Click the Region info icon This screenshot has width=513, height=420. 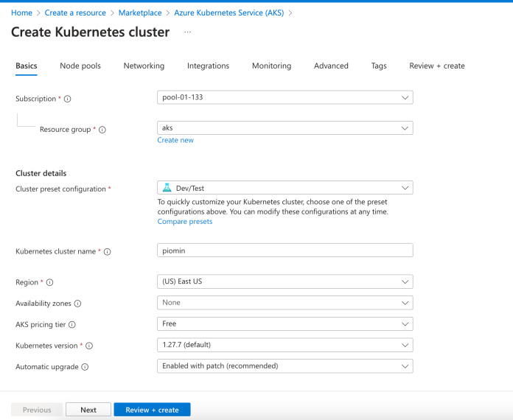point(49,282)
